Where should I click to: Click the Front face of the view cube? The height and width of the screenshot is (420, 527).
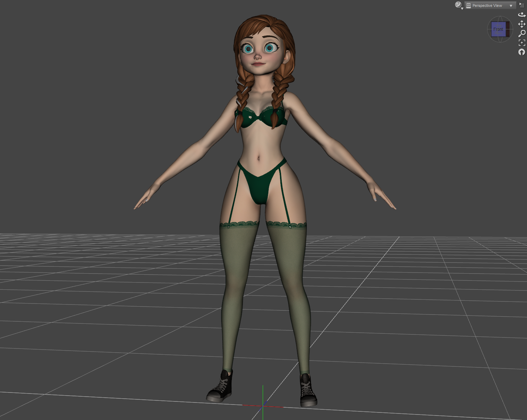click(x=498, y=29)
